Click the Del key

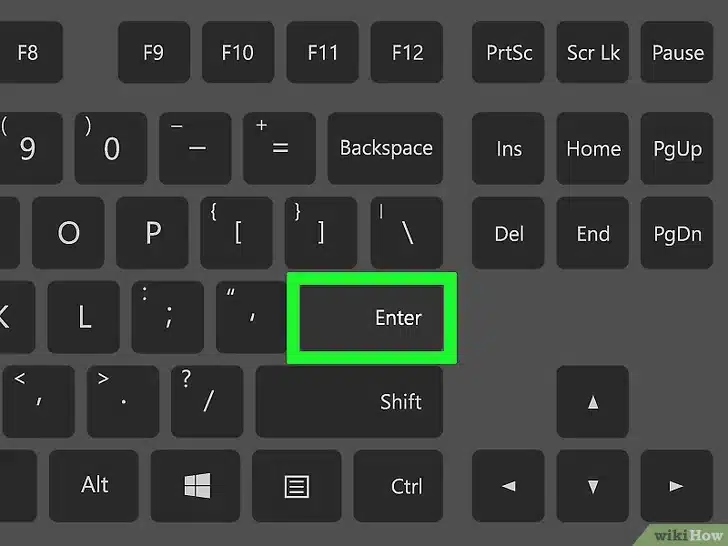click(x=508, y=233)
